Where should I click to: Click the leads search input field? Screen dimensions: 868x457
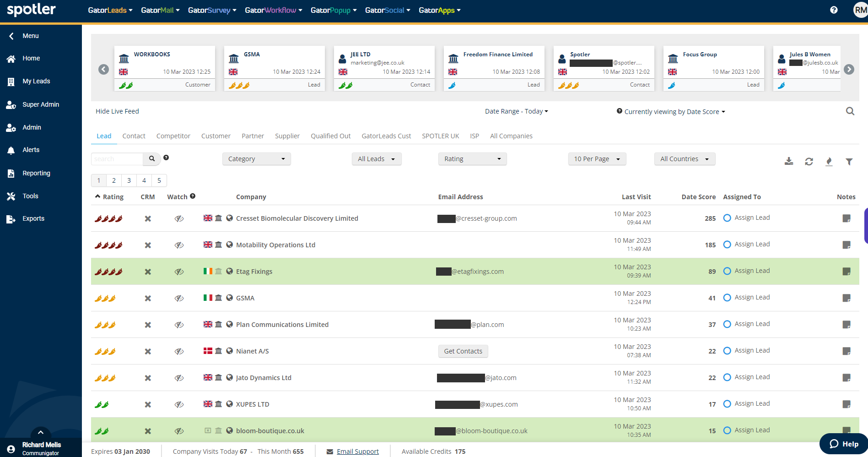(117, 159)
